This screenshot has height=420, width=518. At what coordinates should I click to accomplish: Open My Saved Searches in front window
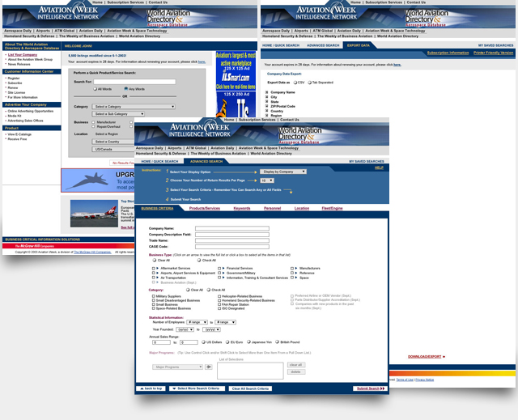[x=367, y=162]
